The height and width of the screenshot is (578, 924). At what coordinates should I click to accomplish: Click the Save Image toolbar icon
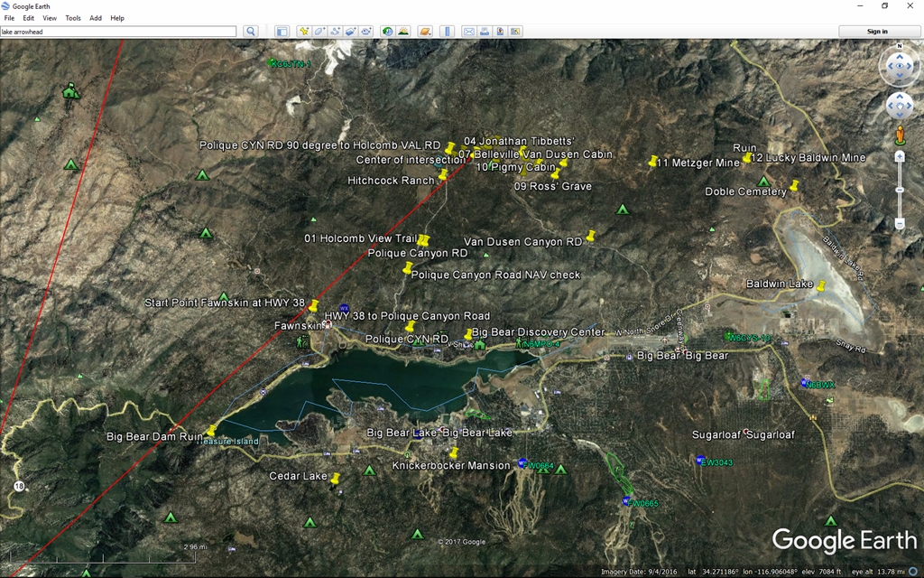499,32
